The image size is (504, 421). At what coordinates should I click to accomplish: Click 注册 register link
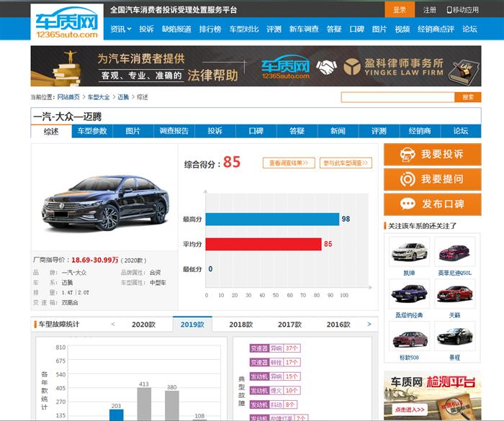(429, 10)
